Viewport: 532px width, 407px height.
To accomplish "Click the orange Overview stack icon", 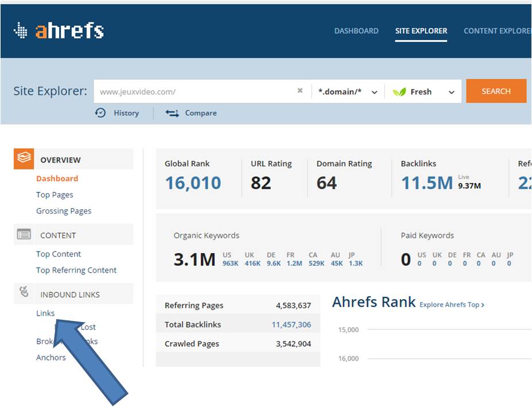I will [24, 158].
